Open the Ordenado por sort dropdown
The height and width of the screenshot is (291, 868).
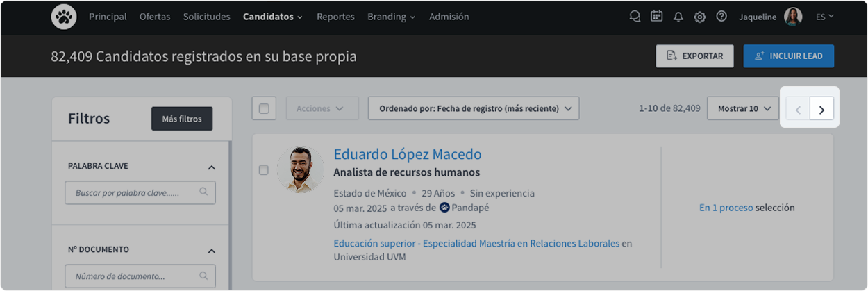click(474, 108)
